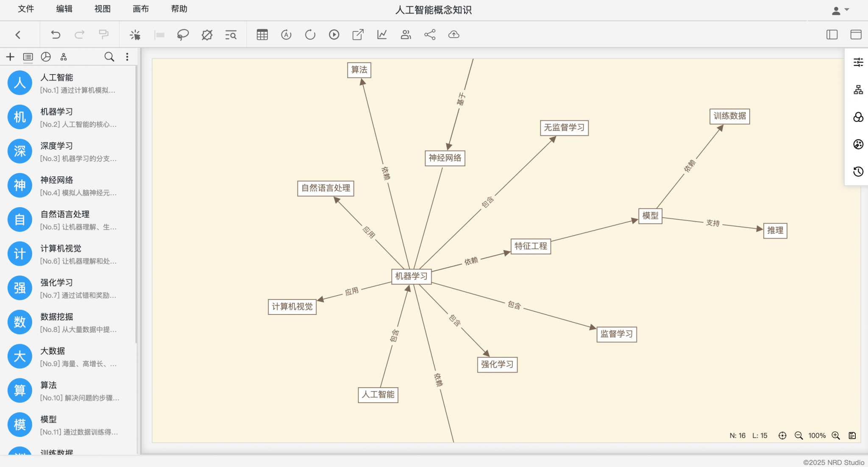Click the undo button in the toolbar
This screenshot has width=868, height=467.
55,34
